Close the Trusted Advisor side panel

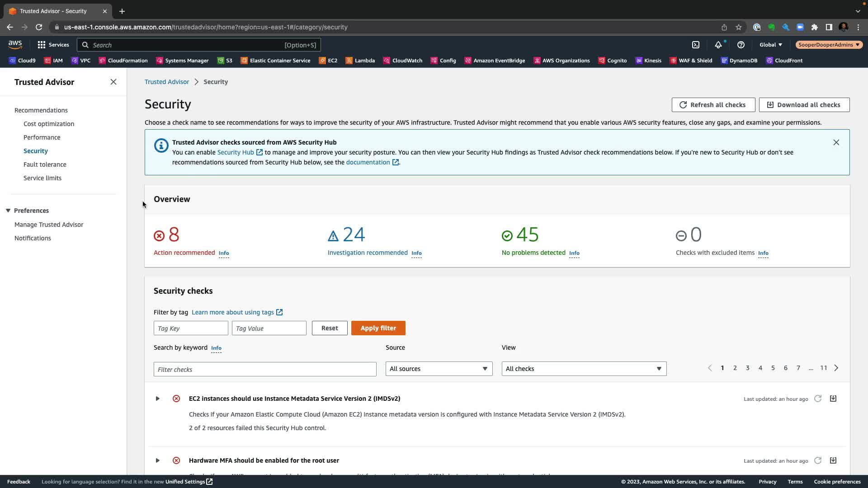(x=113, y=82)
